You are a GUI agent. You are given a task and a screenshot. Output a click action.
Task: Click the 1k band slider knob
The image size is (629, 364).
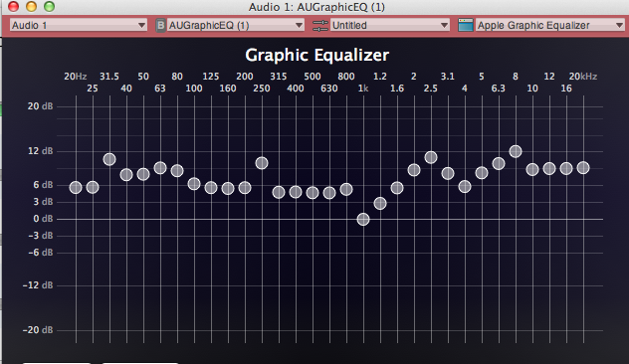[x=363, y=219]
